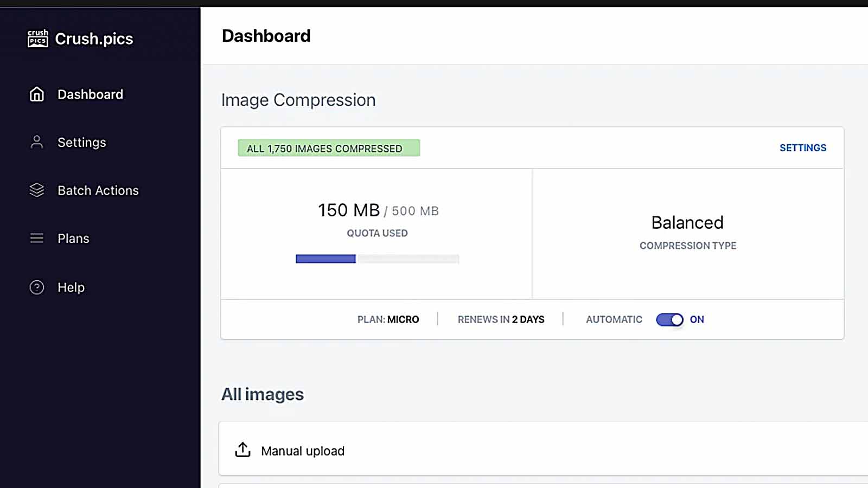Image resolution: width=868 pixels, height=488 pixels.
Task: Go to Dashboard in the sidebar
Action: pos(89,94)
